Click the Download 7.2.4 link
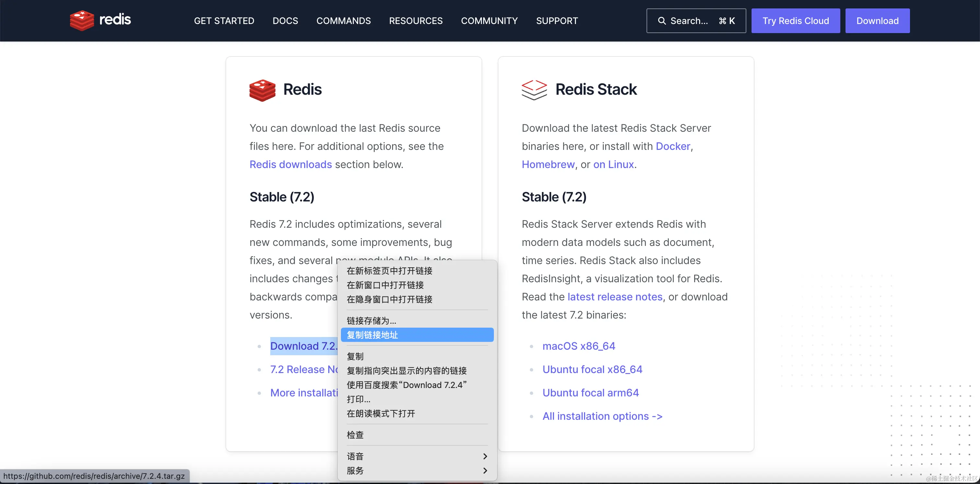Image resolution: width=980 pixels, height=484 pixels. tap(304, 346)
